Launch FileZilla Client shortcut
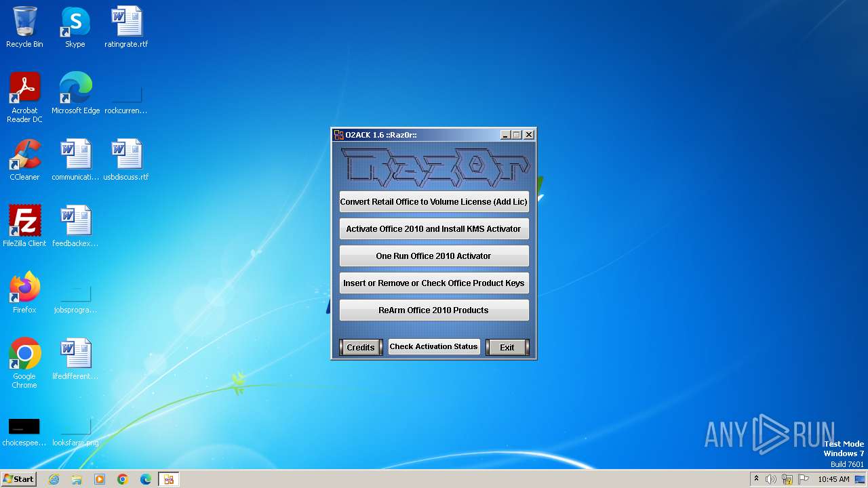868x488 pixels. point(24,226)
